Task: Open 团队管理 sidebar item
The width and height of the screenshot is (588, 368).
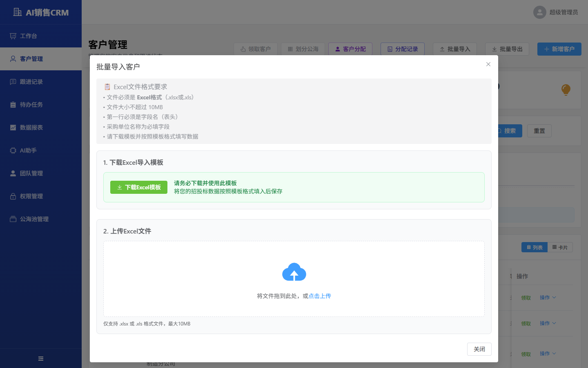Action: [x=41, y=173]
